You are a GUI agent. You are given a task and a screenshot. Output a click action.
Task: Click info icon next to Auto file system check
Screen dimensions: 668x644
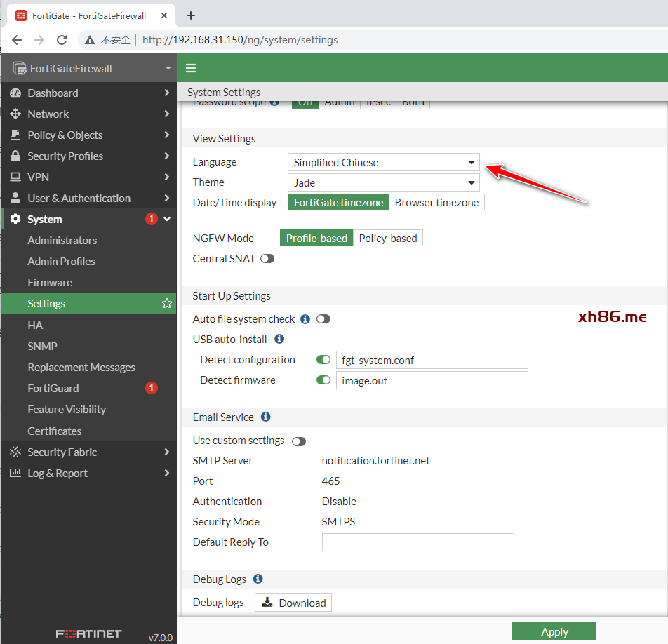305,319
